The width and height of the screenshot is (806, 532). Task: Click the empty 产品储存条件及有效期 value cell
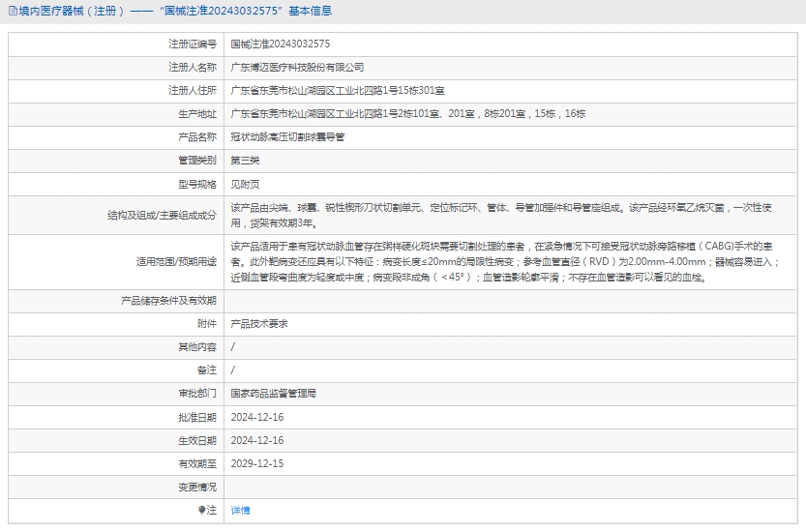pos(511,301)
